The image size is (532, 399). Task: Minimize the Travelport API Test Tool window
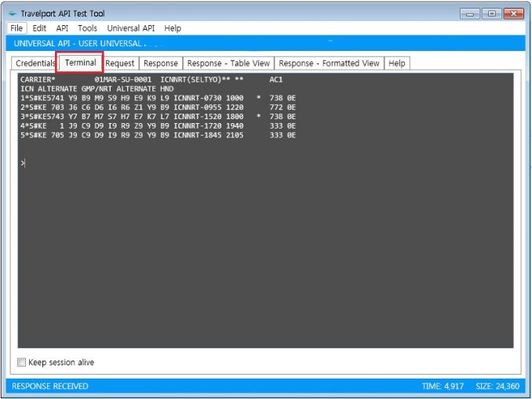(469, 14)
